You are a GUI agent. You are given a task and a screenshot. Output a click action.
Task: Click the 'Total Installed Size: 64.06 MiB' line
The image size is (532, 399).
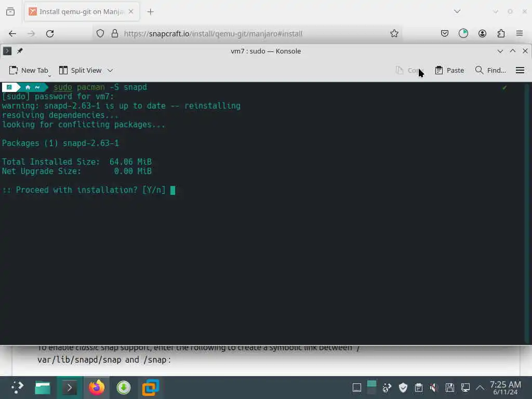[x=77, y=162]
